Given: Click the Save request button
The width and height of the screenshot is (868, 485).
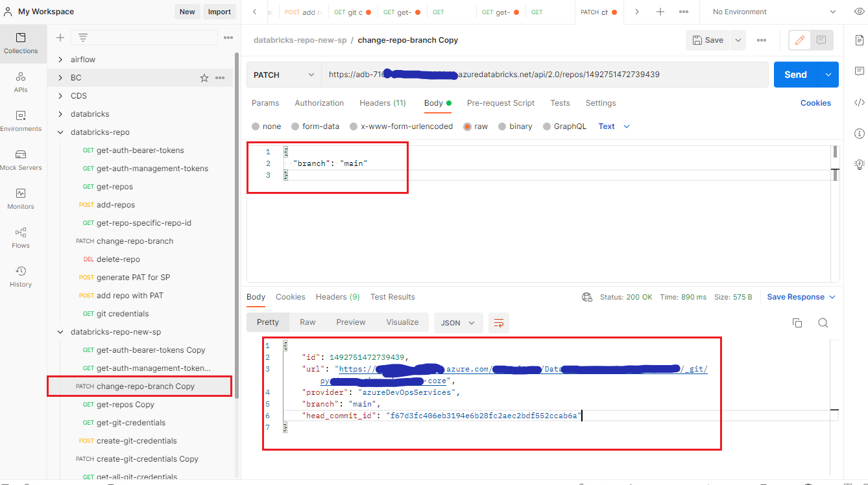Looking at the screenshot, I should click(x=708, y=40).
